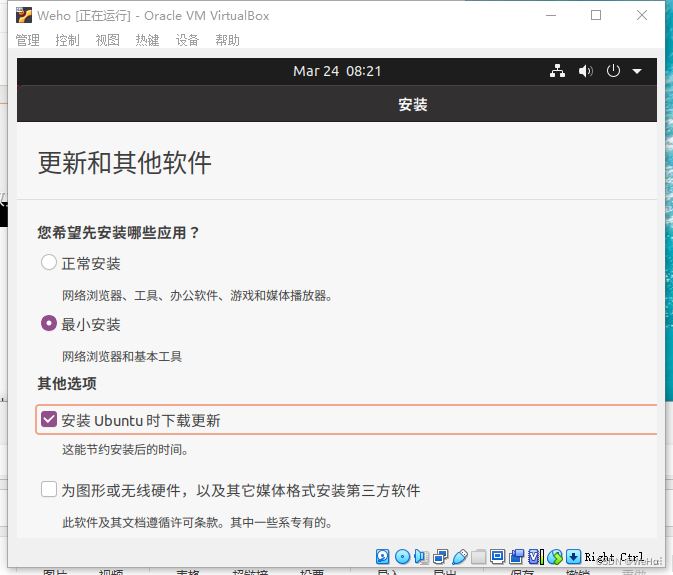Expand the Ubuntu system menu arrow

pyautogui.click(x=637, y=71)
